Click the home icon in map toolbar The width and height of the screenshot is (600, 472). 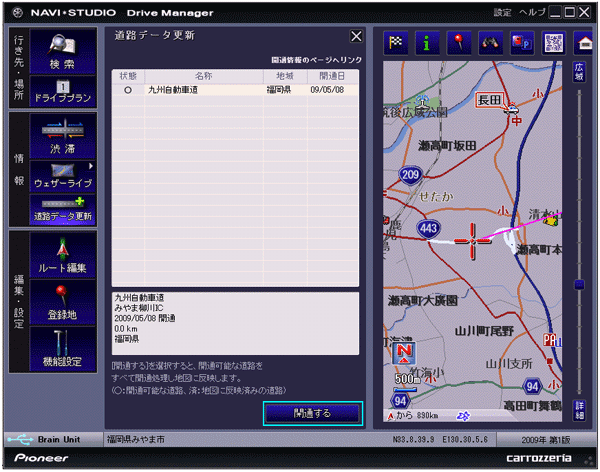click(x=584, y=43)
